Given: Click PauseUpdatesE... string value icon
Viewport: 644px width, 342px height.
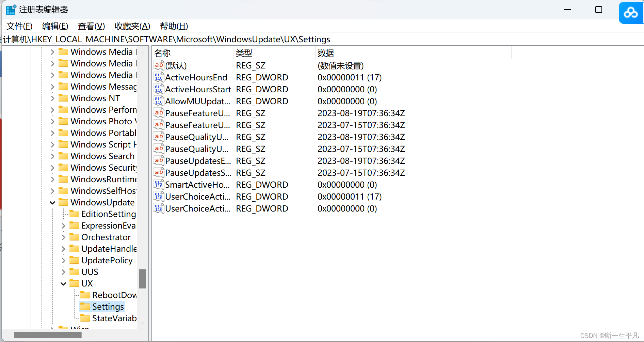Looking at the screenshot, I should 159,161.
